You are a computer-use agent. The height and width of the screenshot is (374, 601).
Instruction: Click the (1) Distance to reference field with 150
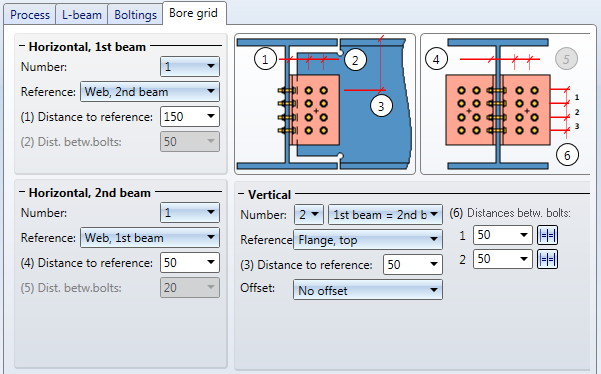[x=190, y=116]
